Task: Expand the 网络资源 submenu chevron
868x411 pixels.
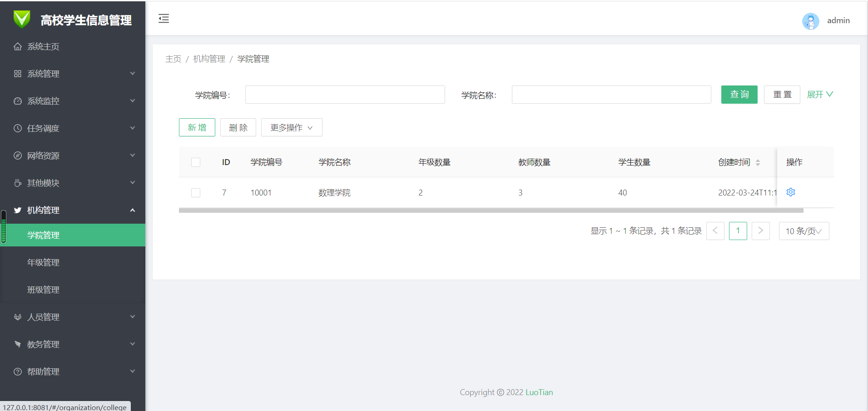Action: [x=133, y=155]
